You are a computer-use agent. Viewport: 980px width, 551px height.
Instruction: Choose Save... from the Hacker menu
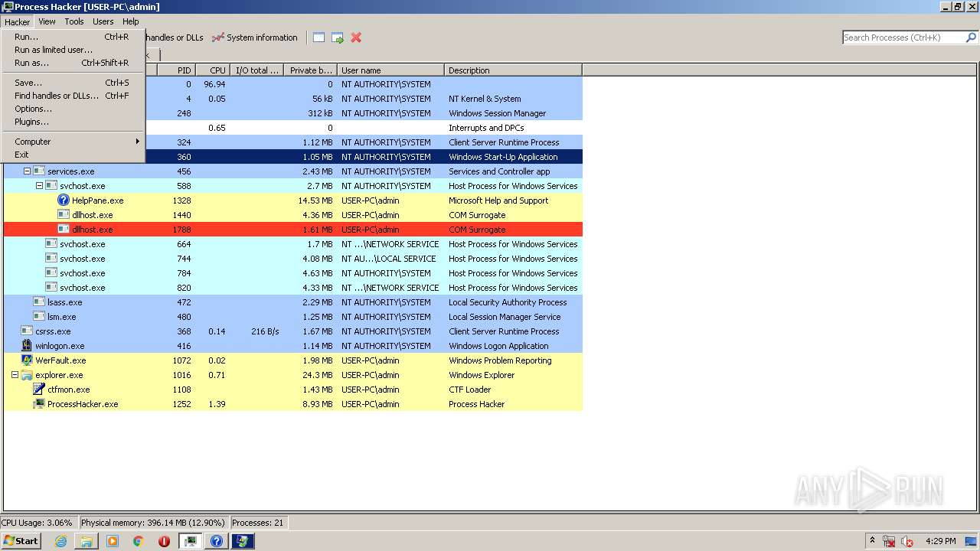73,83
